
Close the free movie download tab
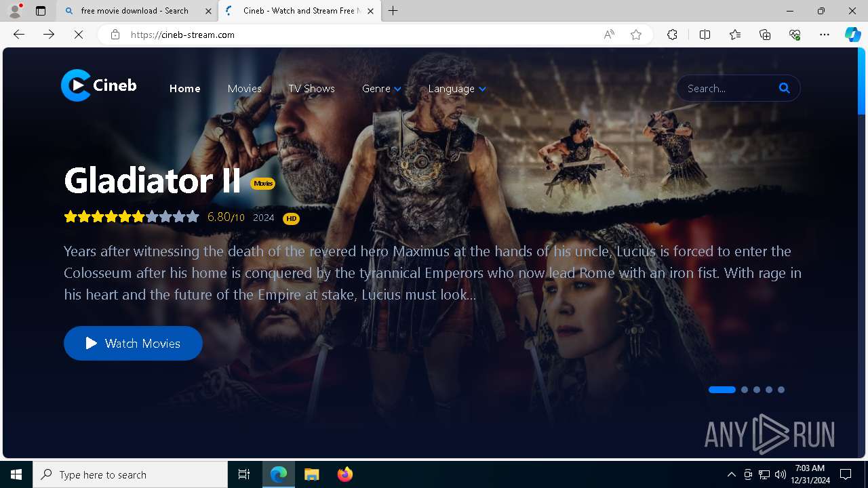click(x=208, y=11)
